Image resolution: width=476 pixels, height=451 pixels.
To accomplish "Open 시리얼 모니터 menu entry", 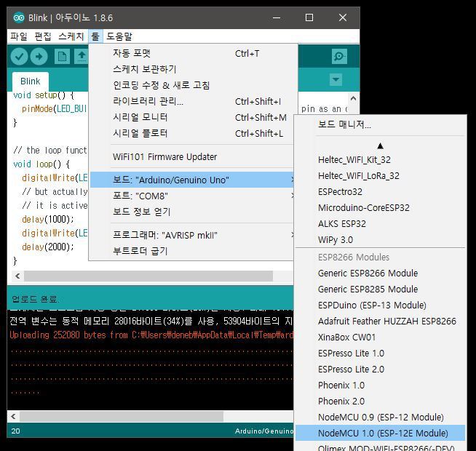I will tap(192, 117).
